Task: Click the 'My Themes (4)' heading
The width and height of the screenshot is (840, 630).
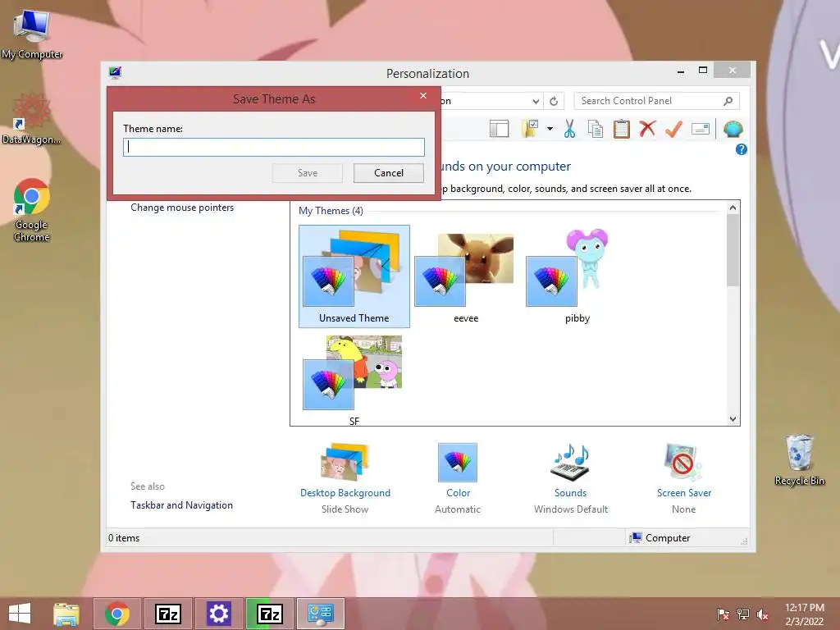Action: tap(331, 211)
